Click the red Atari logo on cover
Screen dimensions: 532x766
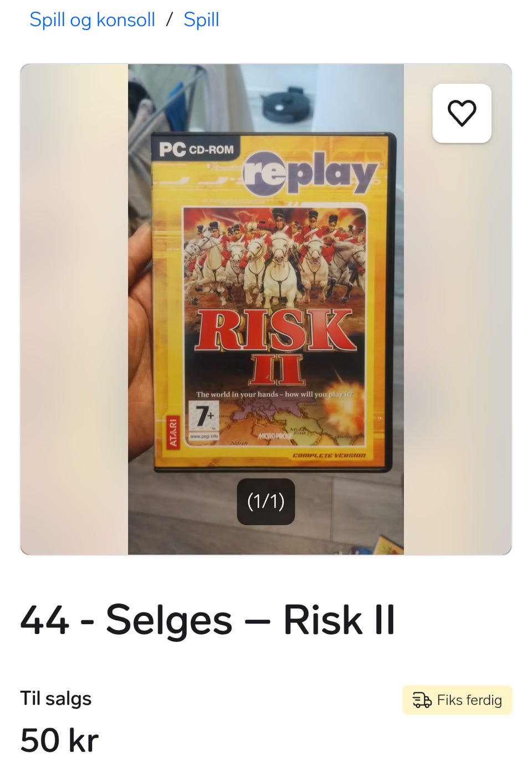[173, 432]
